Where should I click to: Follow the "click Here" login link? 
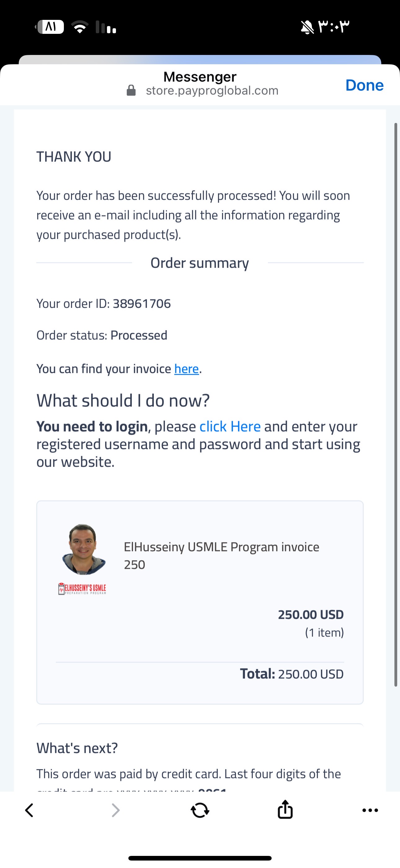230,427
